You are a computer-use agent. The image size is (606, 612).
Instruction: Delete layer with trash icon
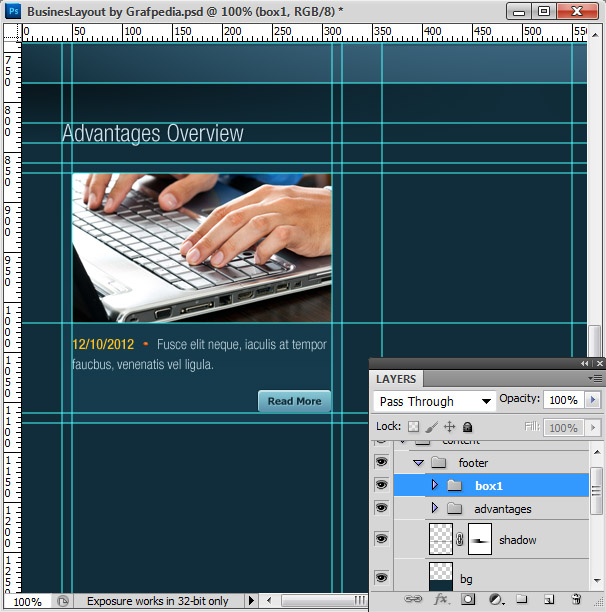click(576, 599)
